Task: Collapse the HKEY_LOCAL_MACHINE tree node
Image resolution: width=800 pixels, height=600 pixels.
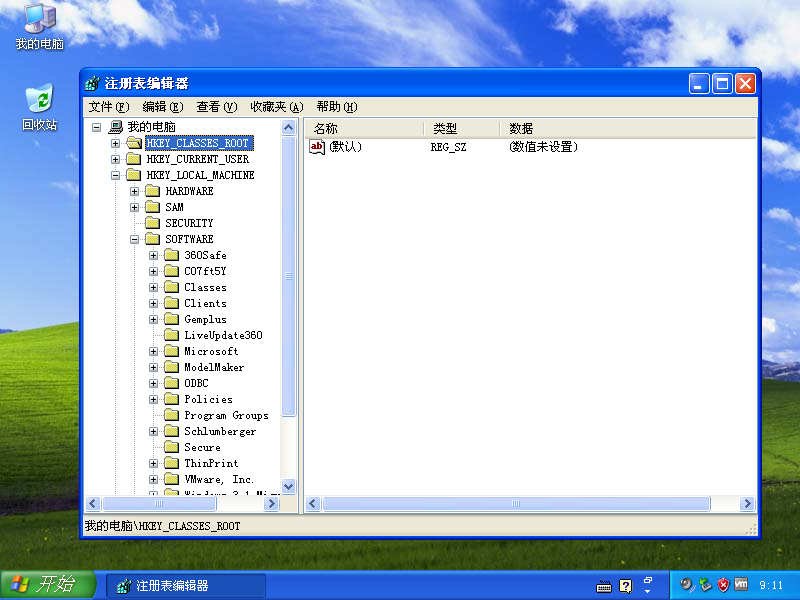Action: click(x=116, y=175)
